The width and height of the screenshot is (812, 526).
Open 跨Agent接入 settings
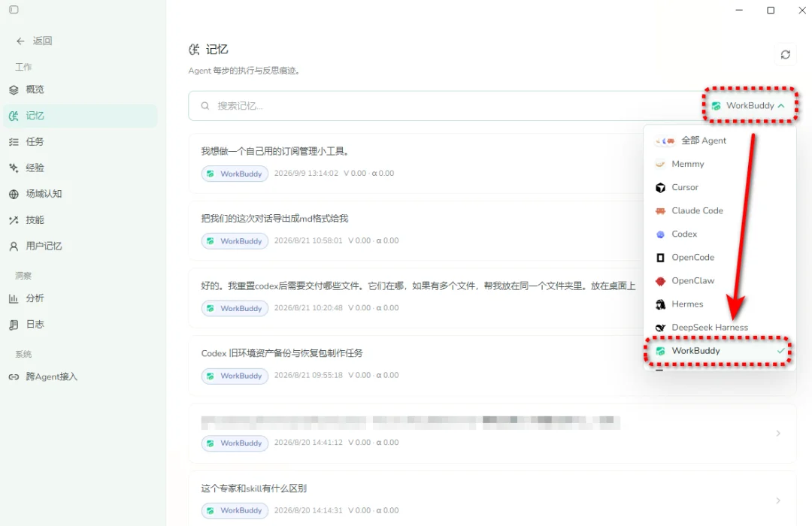coord(80,376)
